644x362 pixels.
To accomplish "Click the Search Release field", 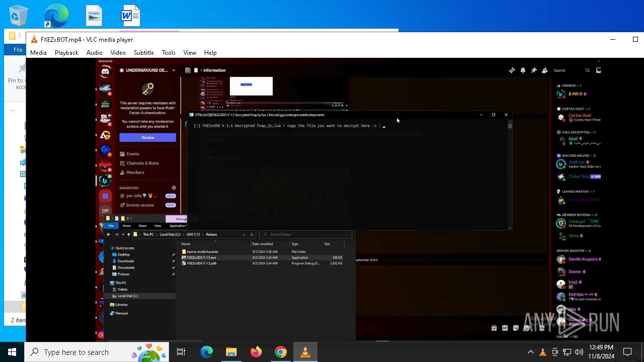I will (305, 234).
